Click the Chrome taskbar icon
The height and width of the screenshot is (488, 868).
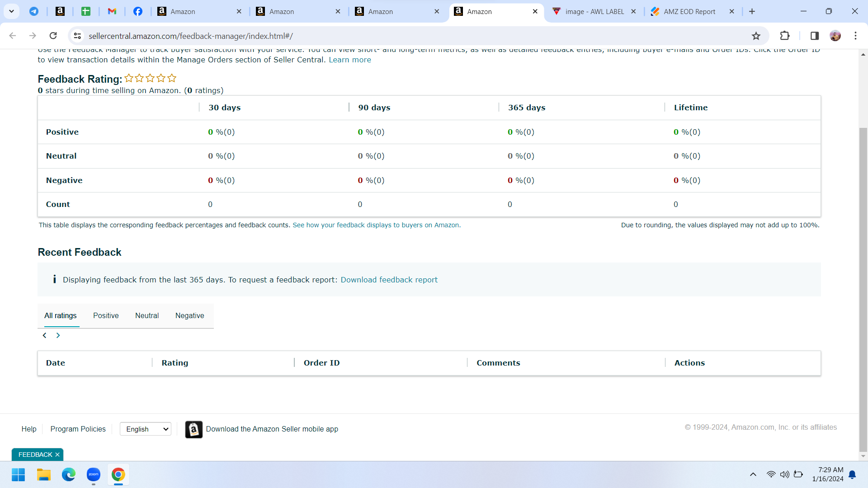(x=118, y=474)
